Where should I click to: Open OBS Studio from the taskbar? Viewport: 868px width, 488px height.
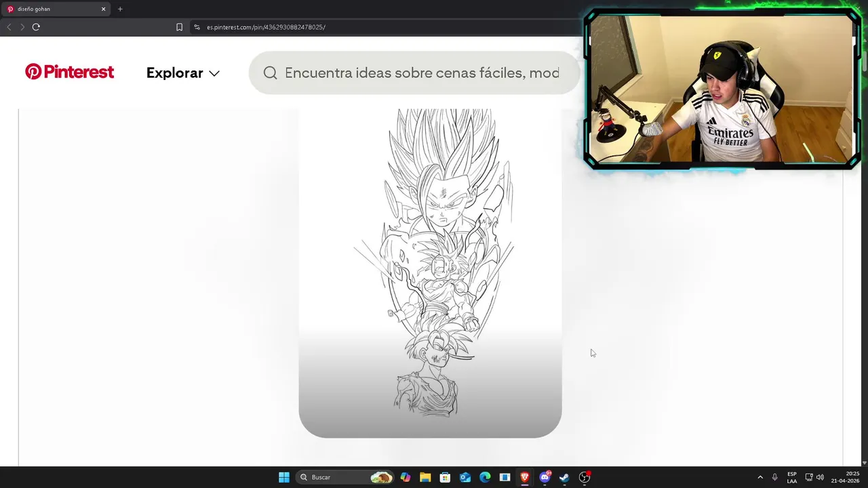click(x=585, y=477)
